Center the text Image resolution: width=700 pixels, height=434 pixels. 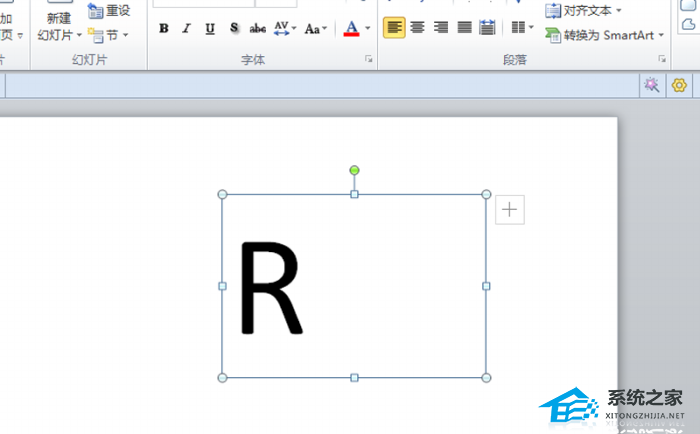418,28
